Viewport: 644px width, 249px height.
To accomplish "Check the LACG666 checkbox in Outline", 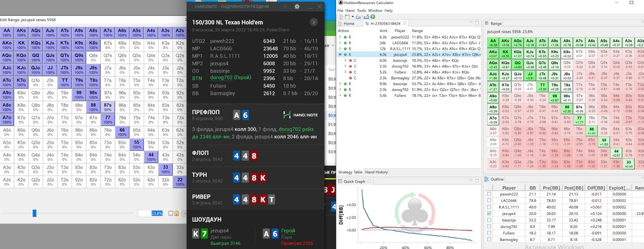I will 489,200.
